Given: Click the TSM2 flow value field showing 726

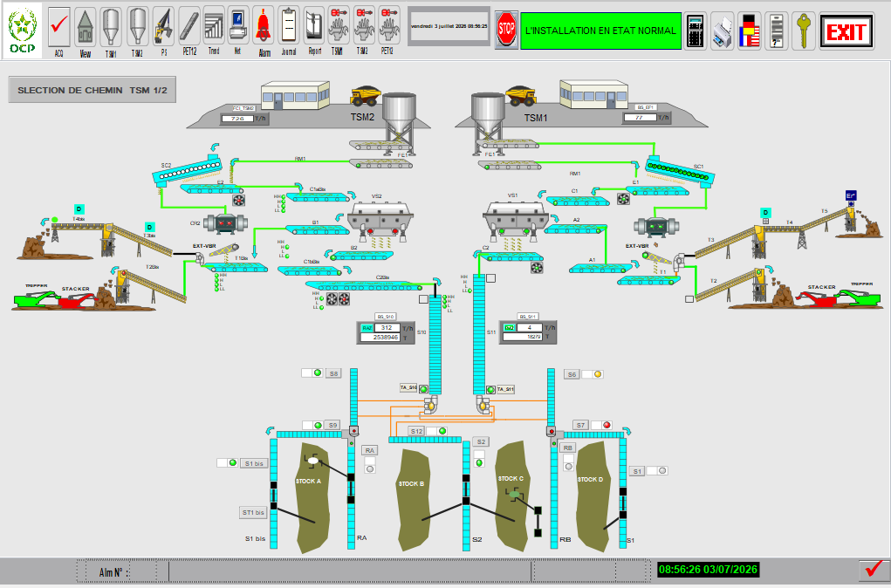Looking at the screenshot, I should pyautogui.click(x=237, y=119).
